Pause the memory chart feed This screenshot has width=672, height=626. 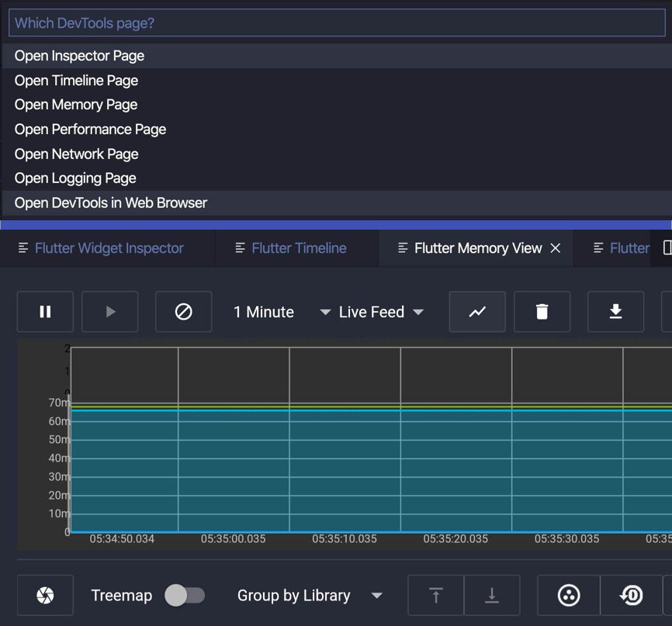coord(45,312)
